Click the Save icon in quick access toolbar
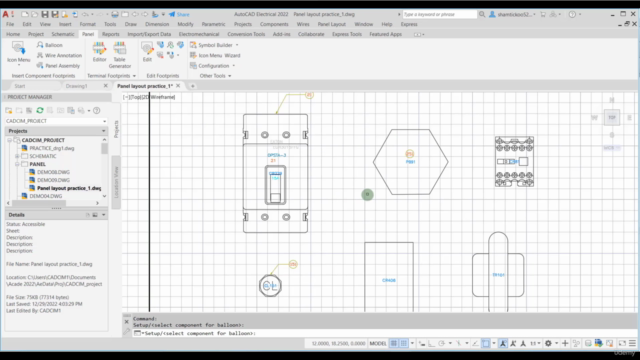The image size is (640, 360). click(45, 14)
